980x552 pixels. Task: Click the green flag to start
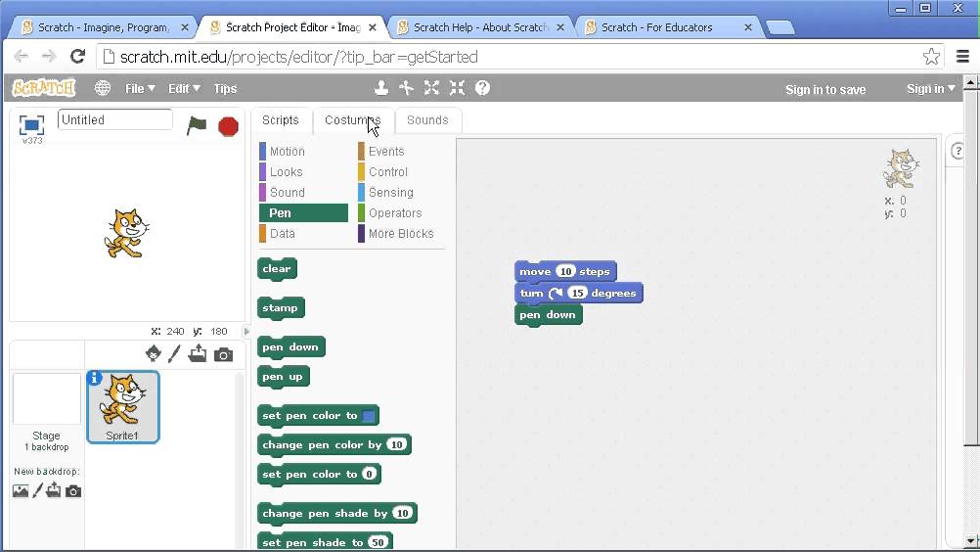click(x=197, y=125)
